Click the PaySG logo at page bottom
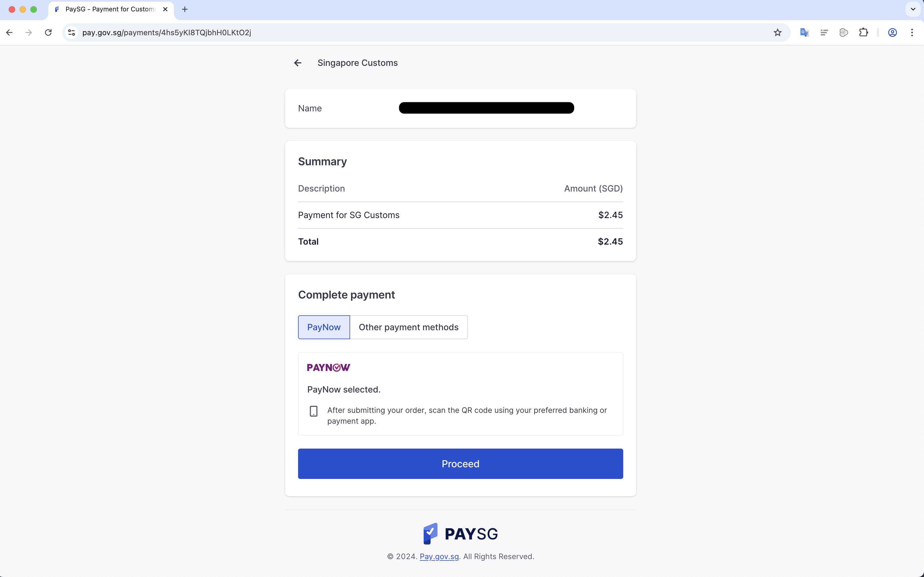This screenshot has width=924, height=577. click(460, 533)
